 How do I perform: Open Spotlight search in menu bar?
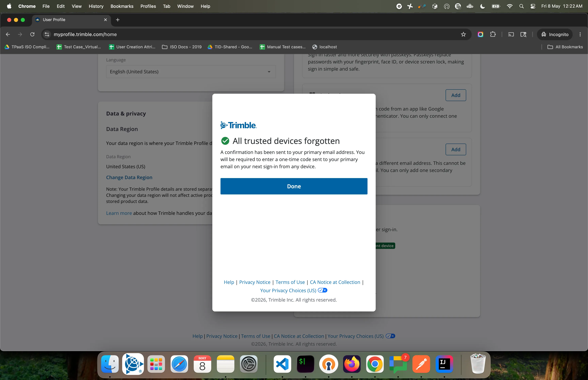tap(521, 6)
